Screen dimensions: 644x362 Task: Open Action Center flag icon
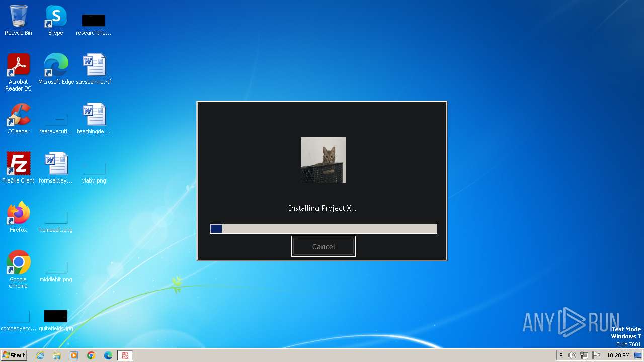[596, 355]
